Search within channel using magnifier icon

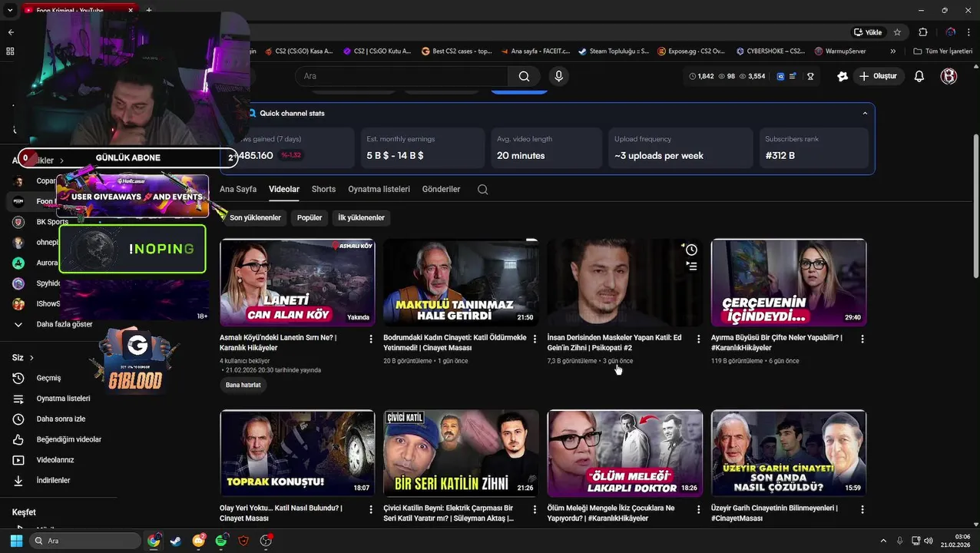(482, 189)
